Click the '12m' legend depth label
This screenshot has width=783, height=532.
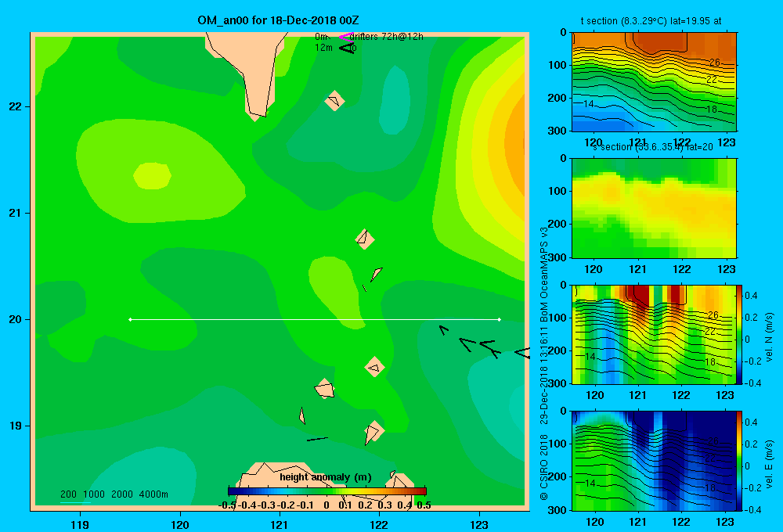(x=323, y=48)
